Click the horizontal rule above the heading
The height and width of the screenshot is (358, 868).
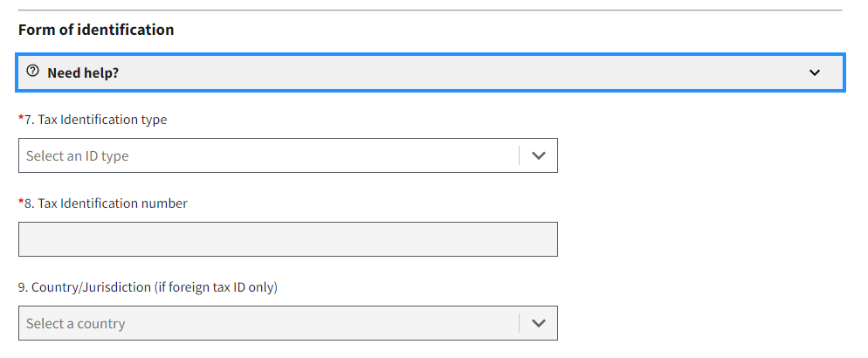coord(430,10)
